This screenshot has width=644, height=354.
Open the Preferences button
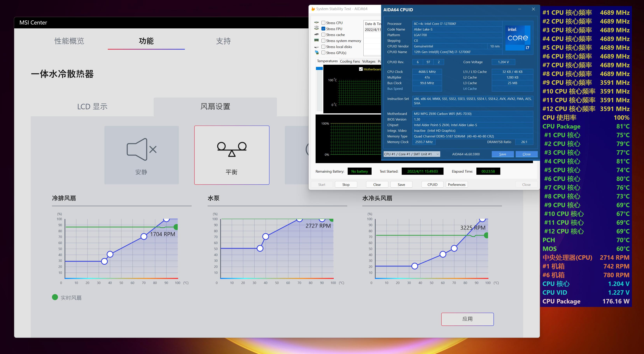click(457, 184)
